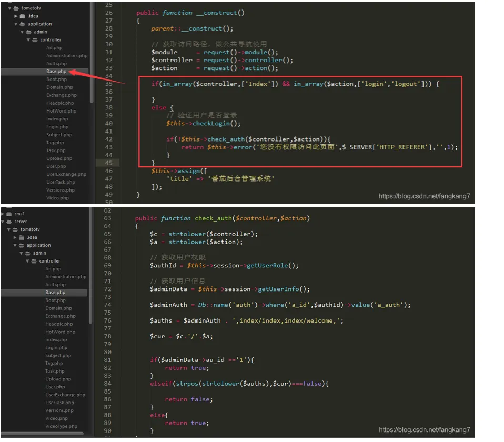Screen dimensions: 504x442
Task: Click the controller folder icon in lower file tree
Action: coord(34,261)
